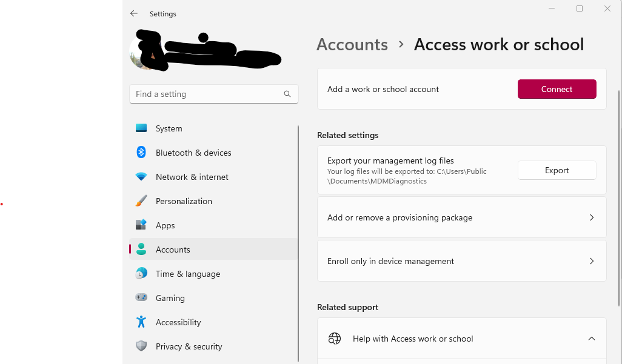This screenshot has width=622, height=364.
Task: Collapse Help with Access work or school
Action: pyautogui.click(x=591, y=338)
